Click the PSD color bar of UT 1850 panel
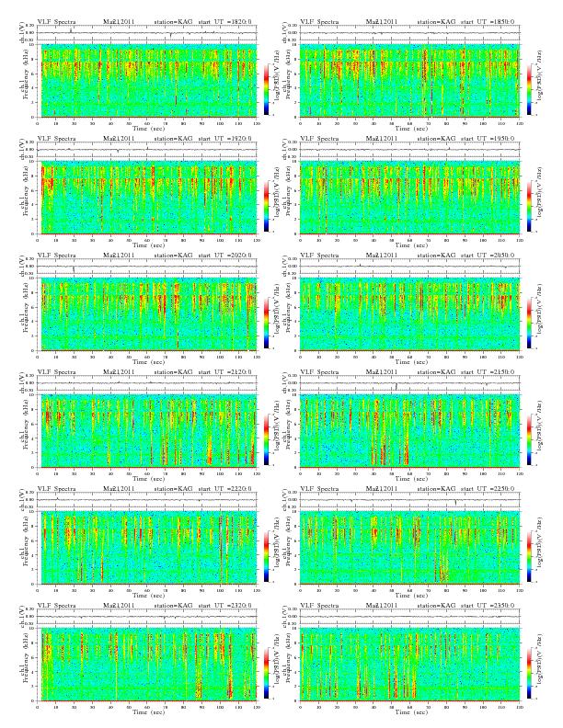 (530, 89)
